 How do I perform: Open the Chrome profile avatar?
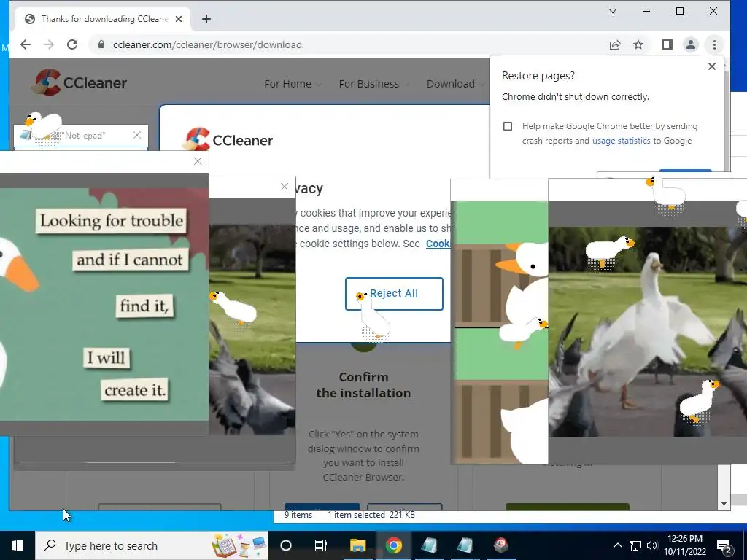pyautogui.click(x=690, y=44)
